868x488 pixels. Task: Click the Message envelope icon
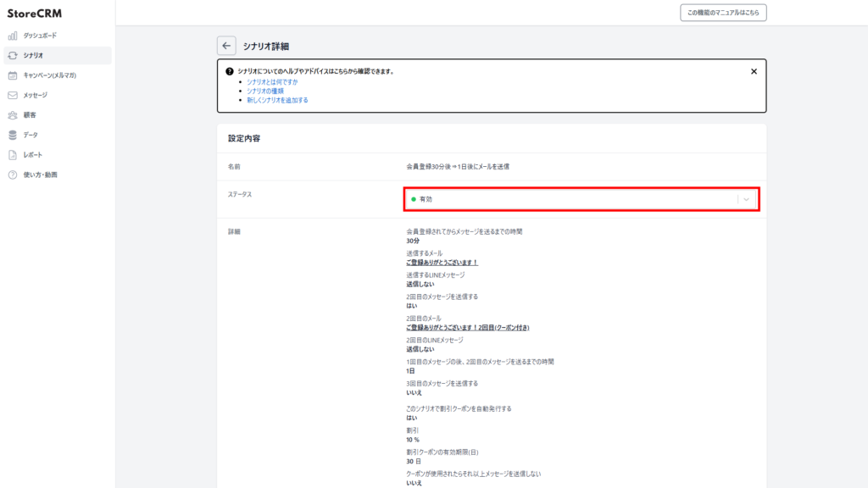pos(13,95)
